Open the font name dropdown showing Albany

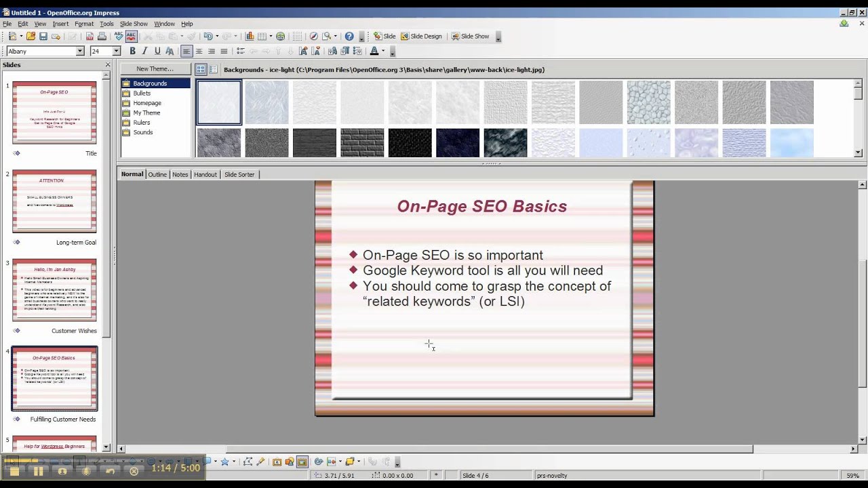click(x=80, y=52)
